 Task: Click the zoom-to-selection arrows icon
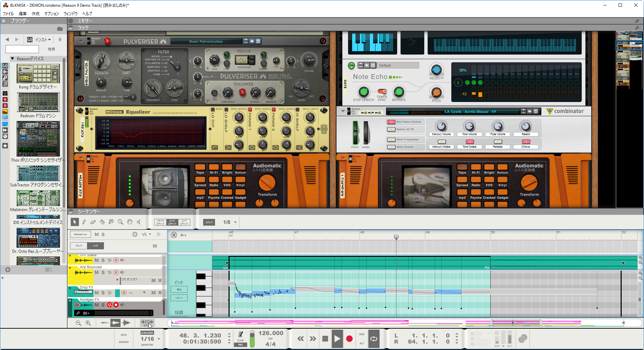[147, 323]
